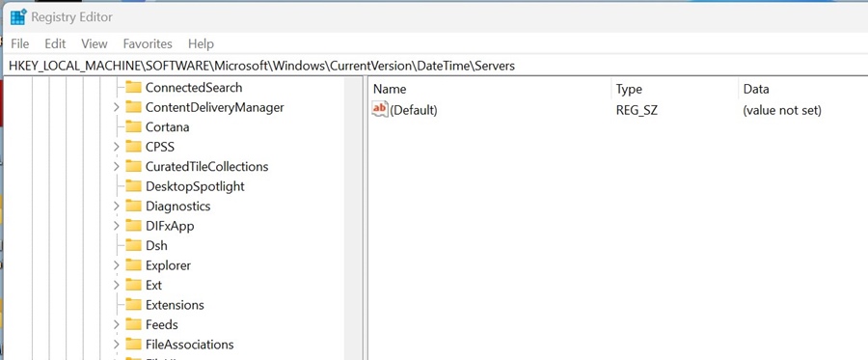Select the Dsh folder icon

click(x=133, y=245)
